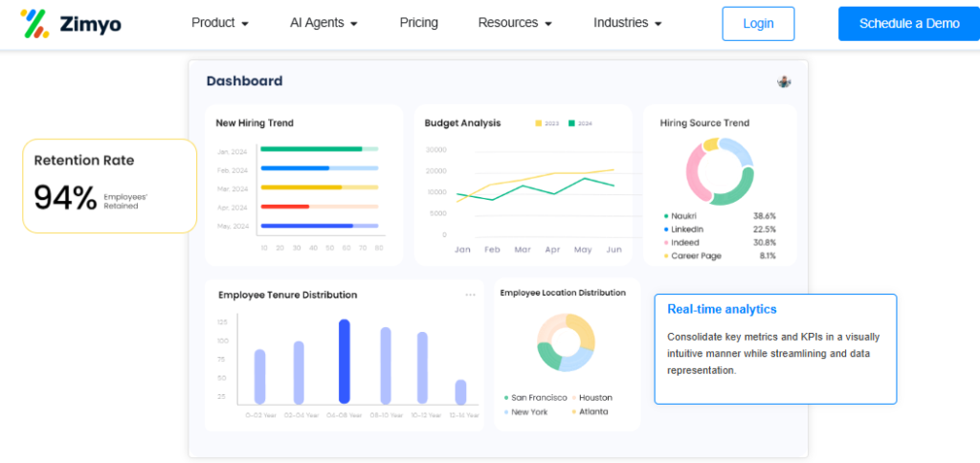Click the 8.1% value
The width and height of the screenshot is (980, 463).
tap(768, 255)
